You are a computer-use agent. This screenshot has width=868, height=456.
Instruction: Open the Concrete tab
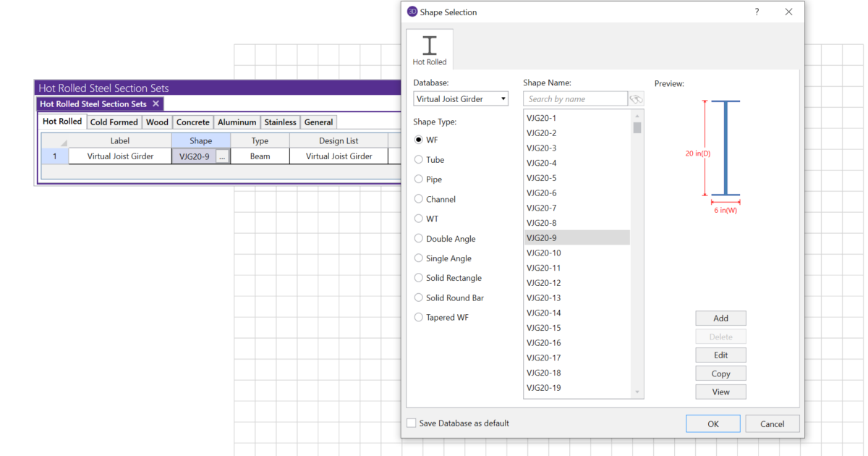[x=193, y=122]
